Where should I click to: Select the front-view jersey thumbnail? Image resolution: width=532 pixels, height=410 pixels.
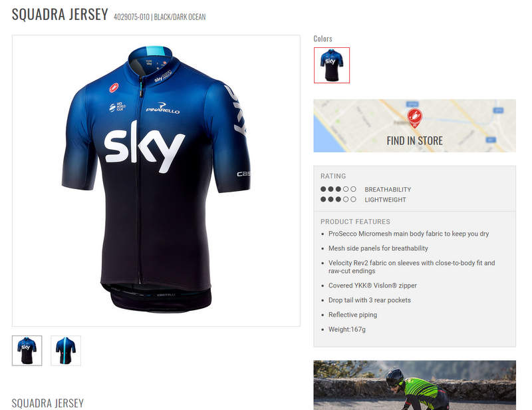[x=27, y=350]
